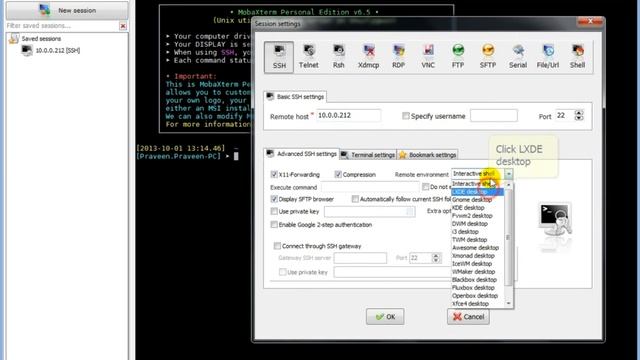The width and height of the screenshot is (640, 360).
Task: Switch to Advanced SSH settings tab
Action: [302, 154]
